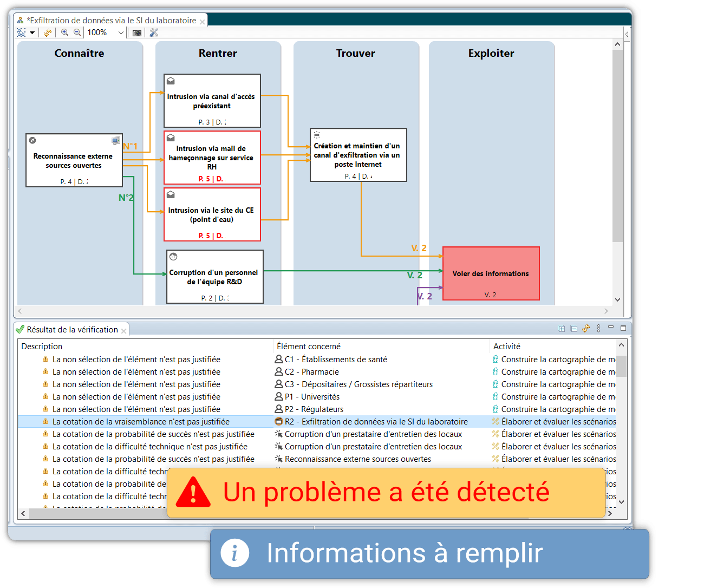Click the orange V. 2 label near Voler des informations
Screen dimensions: 704x588
tap(419, 248)
